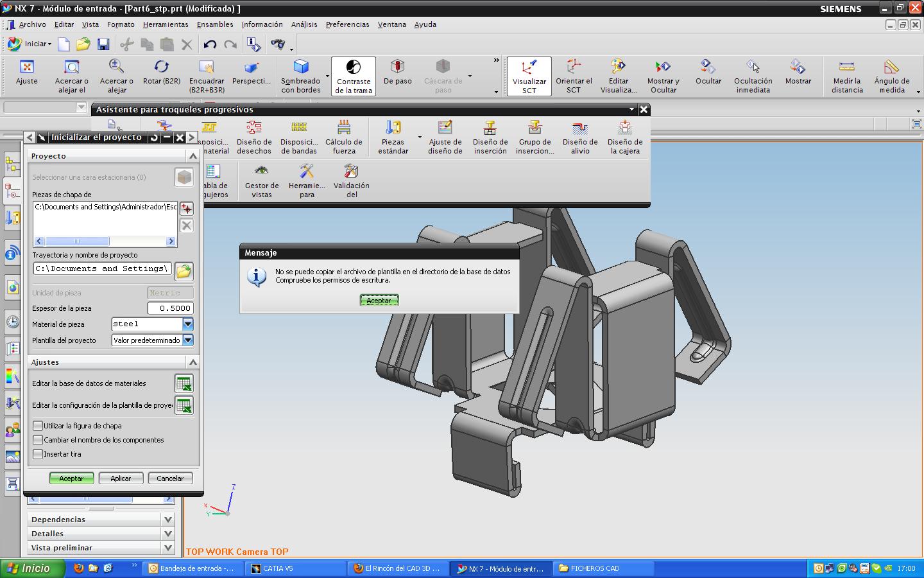Browse for the project path folder icon

pyautogui.click(x=184, y=271)
